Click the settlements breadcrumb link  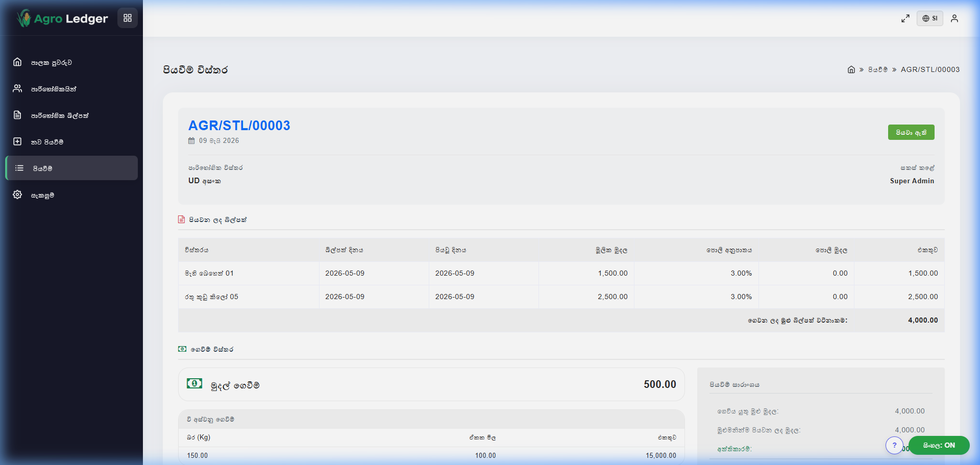[878, 69]
